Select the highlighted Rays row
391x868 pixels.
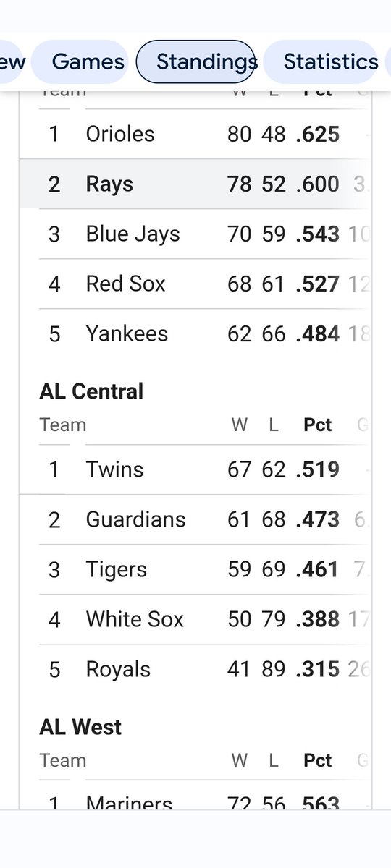(195, 184)
